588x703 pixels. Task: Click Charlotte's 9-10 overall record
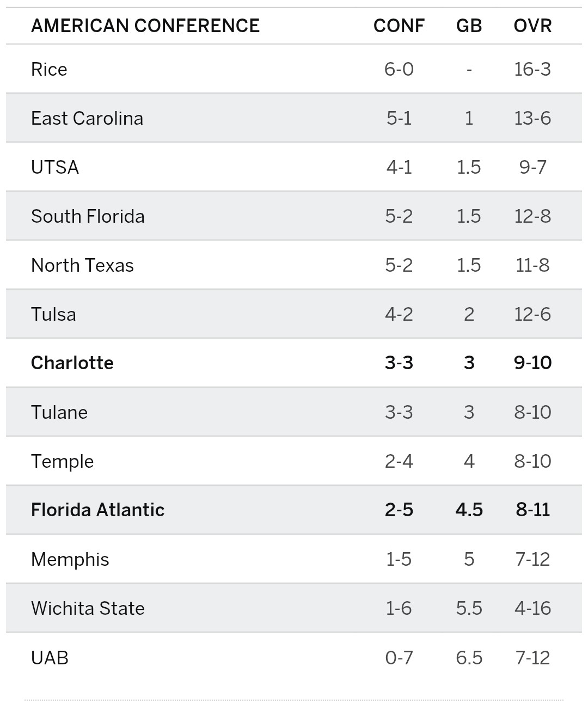(x=532, y=363)
